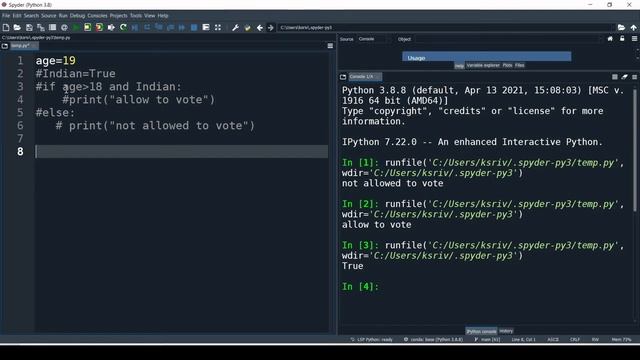Run file with green play icon
The image size is (640, 360).
76,27
